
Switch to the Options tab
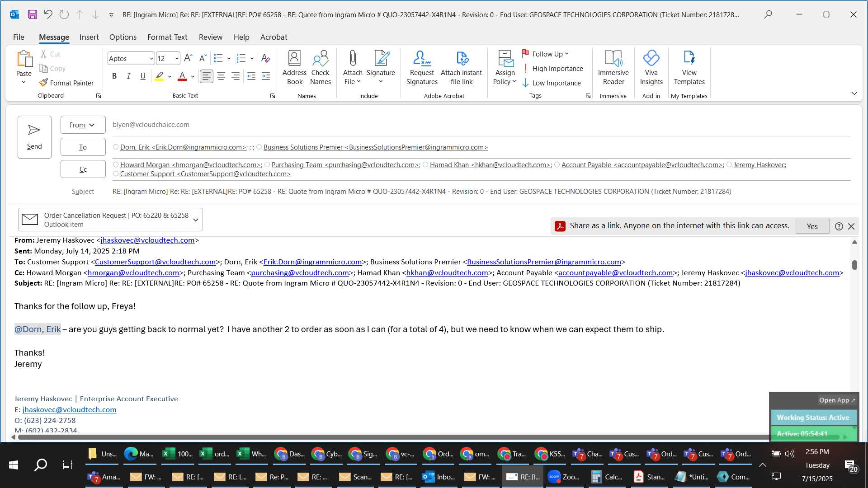tap(123, 37)
